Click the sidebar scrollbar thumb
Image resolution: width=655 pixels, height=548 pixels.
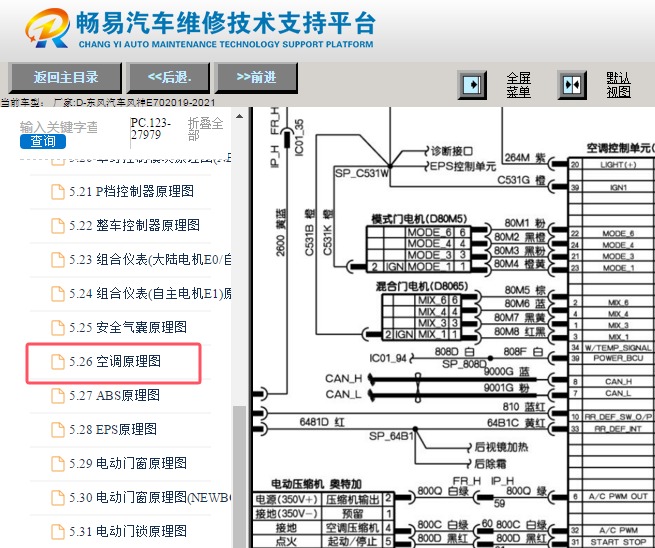(239, 476)
